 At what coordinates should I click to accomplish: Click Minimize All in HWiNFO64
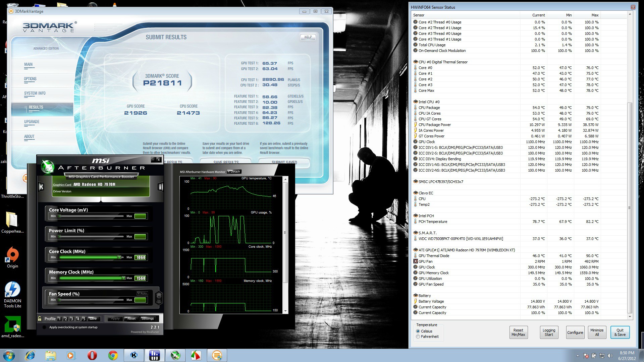tap(597, 333)
